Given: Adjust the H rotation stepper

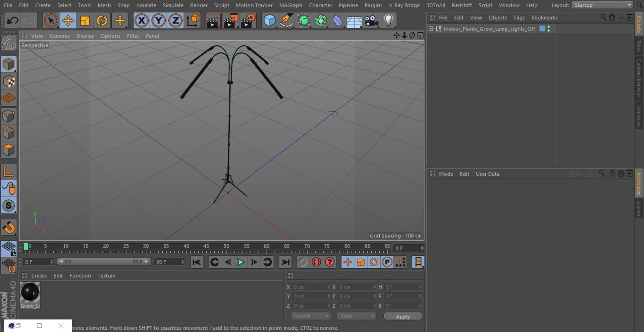Looking at the screenshot, I should click(x=420, y=287).
